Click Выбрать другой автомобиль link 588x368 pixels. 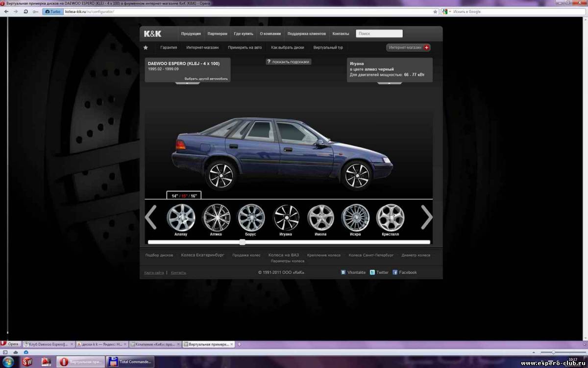206,79
